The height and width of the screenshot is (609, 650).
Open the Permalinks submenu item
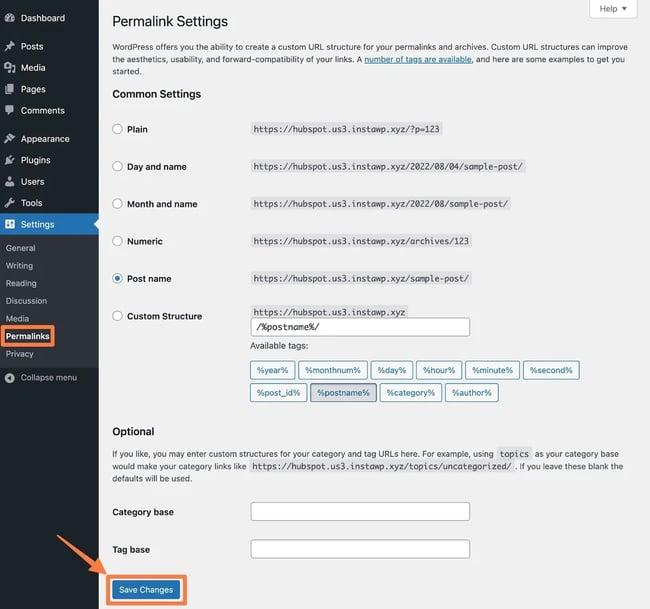27,336
